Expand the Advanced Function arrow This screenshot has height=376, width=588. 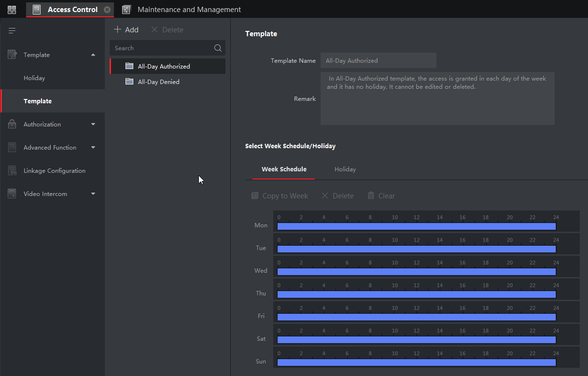point(93,148)
